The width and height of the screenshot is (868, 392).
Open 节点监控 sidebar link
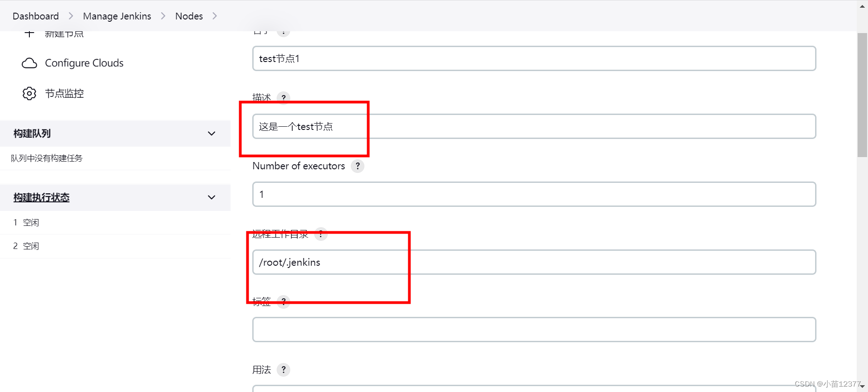[65, 94]
